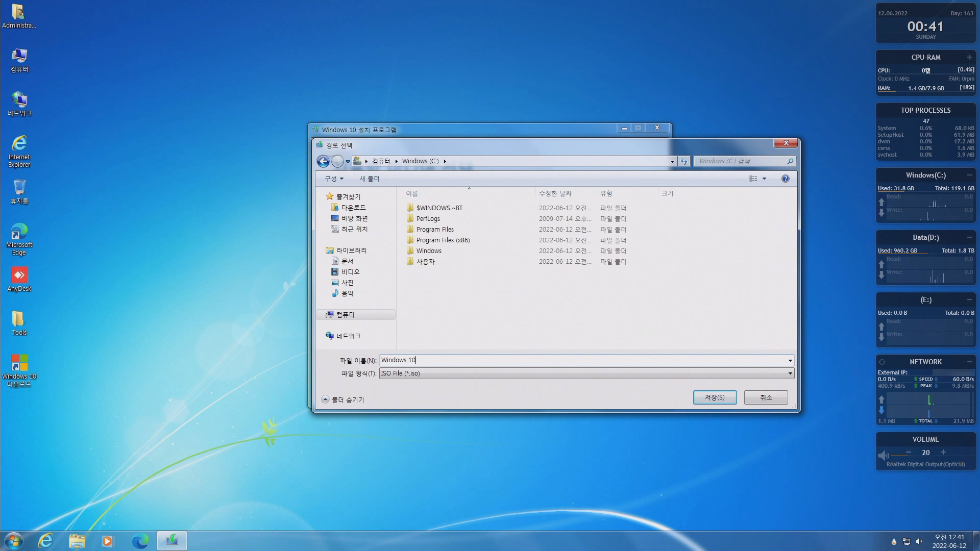Click the Windows Start button
Viewport: 980px width, 551px height.
[x=13, y=541]
